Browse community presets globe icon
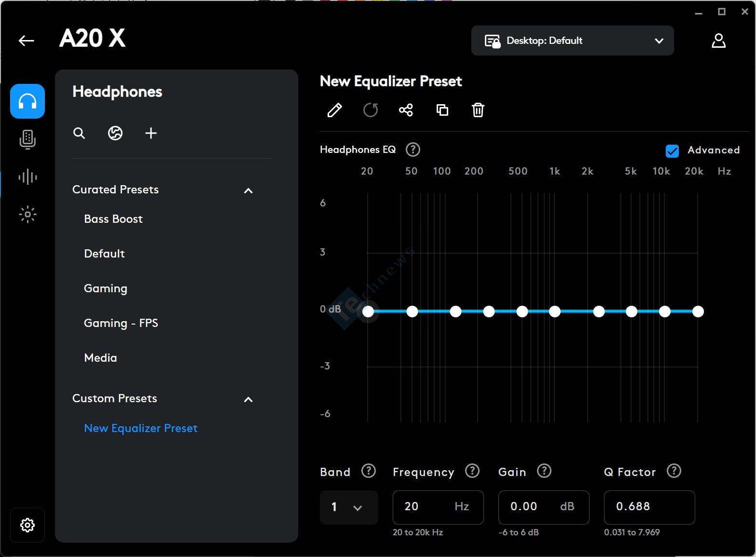Image resolution: width=756 pixels, height=557 pixels. click(x=115, y=134)
